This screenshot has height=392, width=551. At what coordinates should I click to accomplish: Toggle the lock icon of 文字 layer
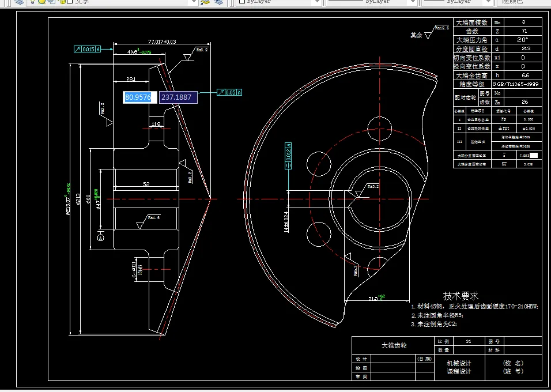tap(62, 2)
